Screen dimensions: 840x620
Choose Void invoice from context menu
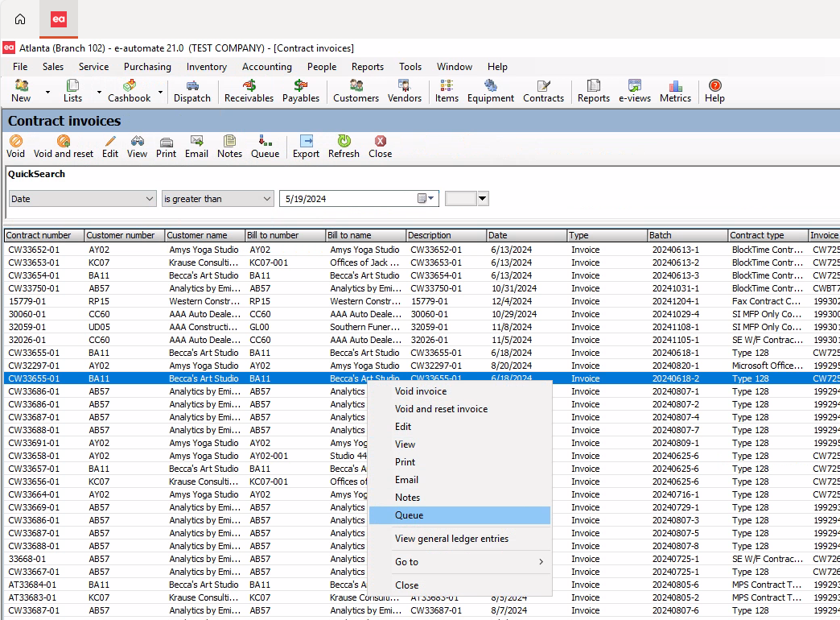pos(460,391)
